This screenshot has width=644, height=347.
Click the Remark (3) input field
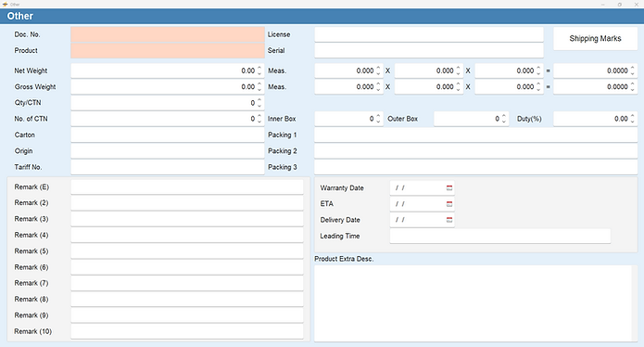[x=187, y=219]
